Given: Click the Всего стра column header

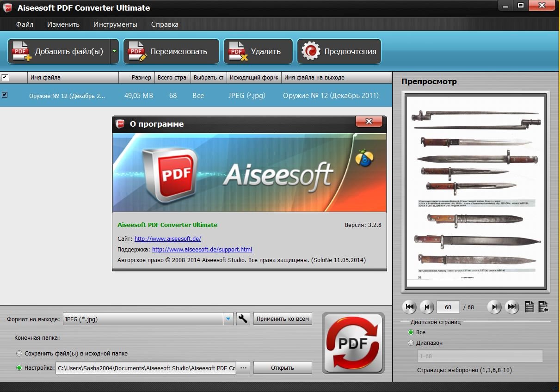Looking at the screenshot, I should click(172, 77).
